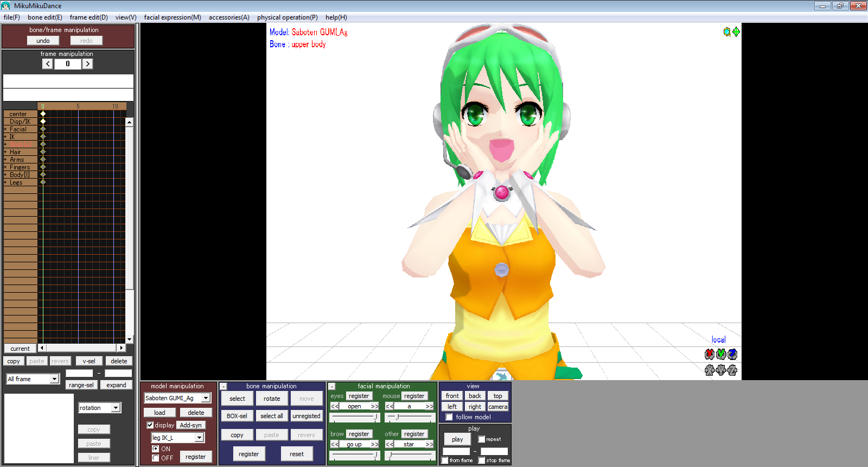Click the play button
The image size is (868, 467).
(457, 439)
